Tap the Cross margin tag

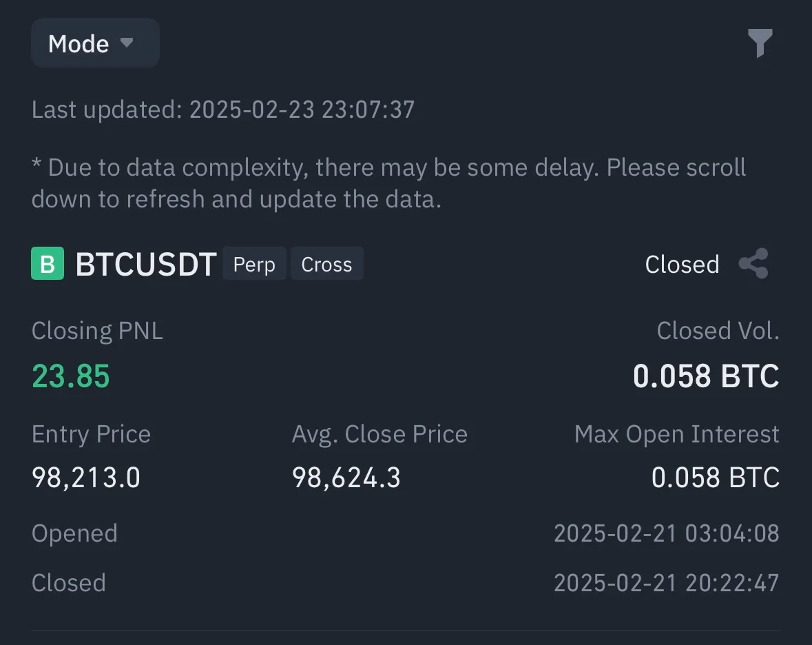click(326, 265)
